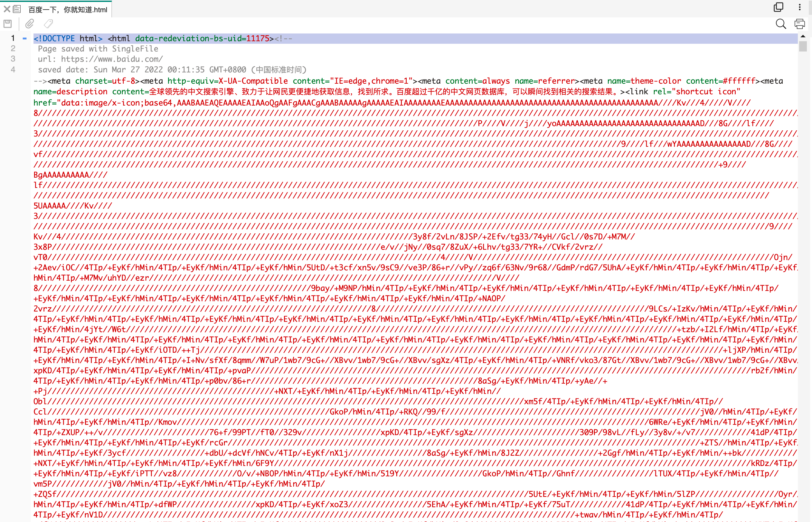The image size is (812, 522).
Task: Click the note document icon in tab
Action: coord(17,9)
